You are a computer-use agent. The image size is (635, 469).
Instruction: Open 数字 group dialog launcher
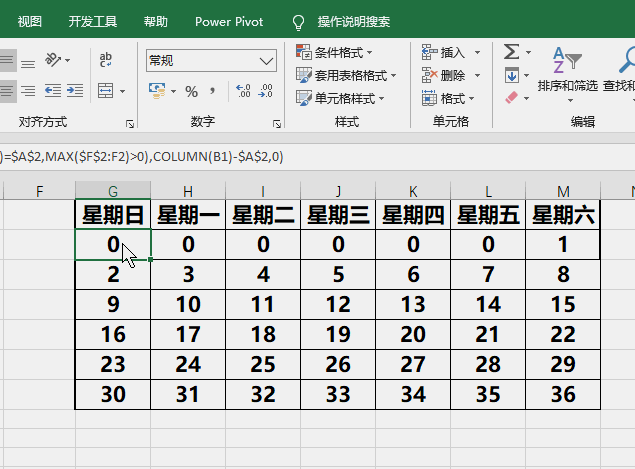coord(277,124)
